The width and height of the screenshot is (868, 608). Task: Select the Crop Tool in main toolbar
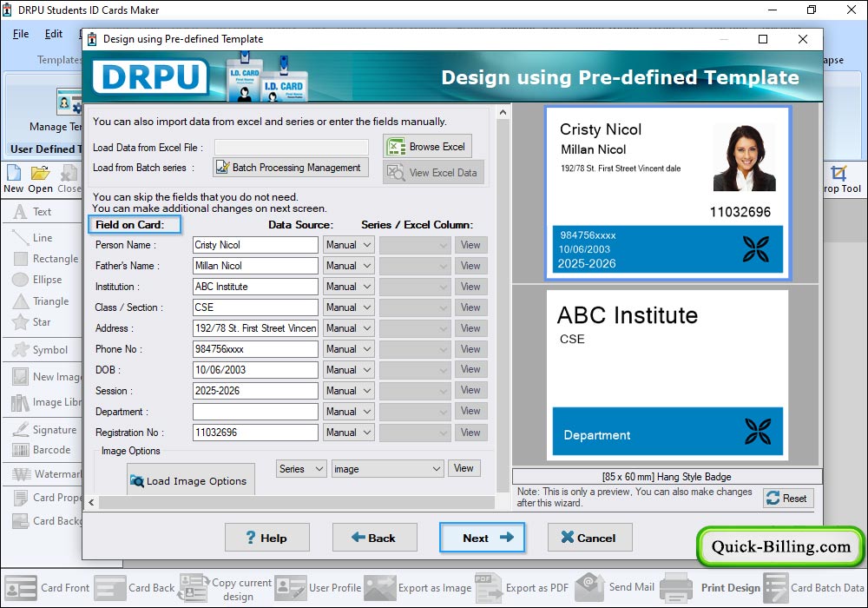pos(841,180)
